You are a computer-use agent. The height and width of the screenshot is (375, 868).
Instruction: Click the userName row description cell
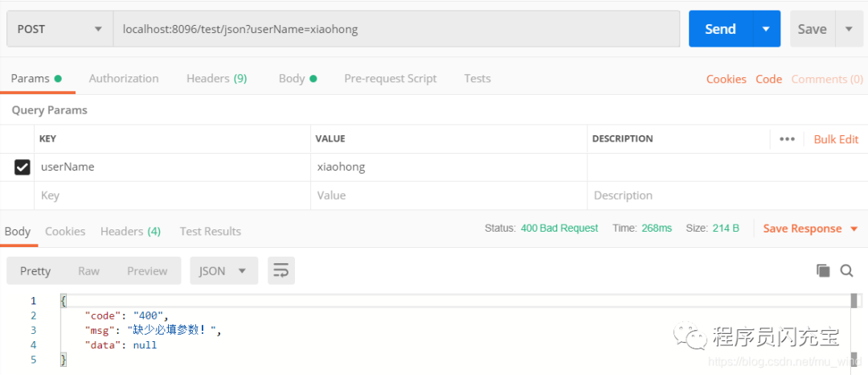[727, 167]
